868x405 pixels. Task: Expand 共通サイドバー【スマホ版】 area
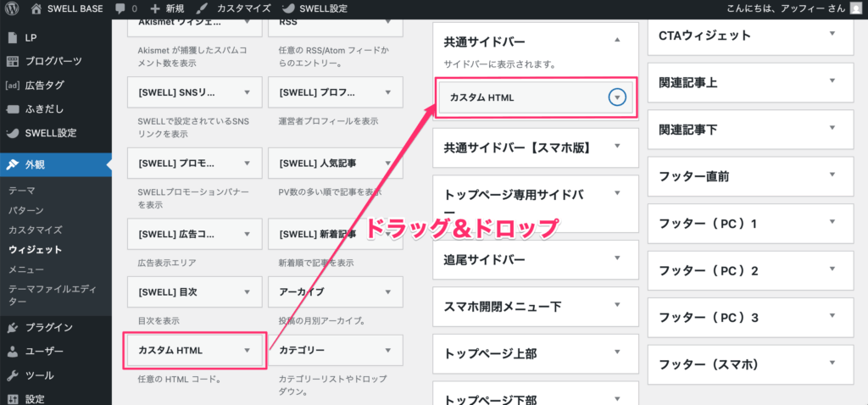coord(618,147)
